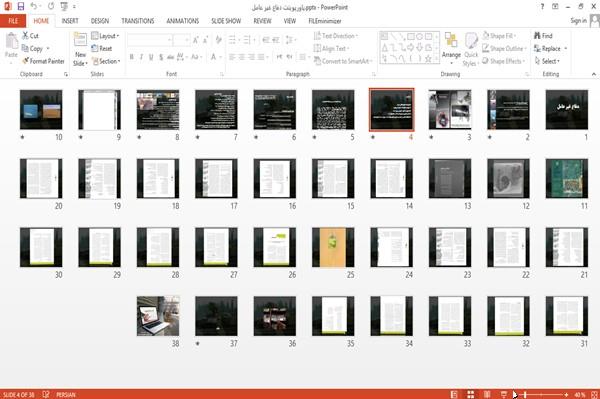The width and height of the screenshot is (600, 399).
Task: Open Align Text dropdown
Action: [x=331, y=49]
